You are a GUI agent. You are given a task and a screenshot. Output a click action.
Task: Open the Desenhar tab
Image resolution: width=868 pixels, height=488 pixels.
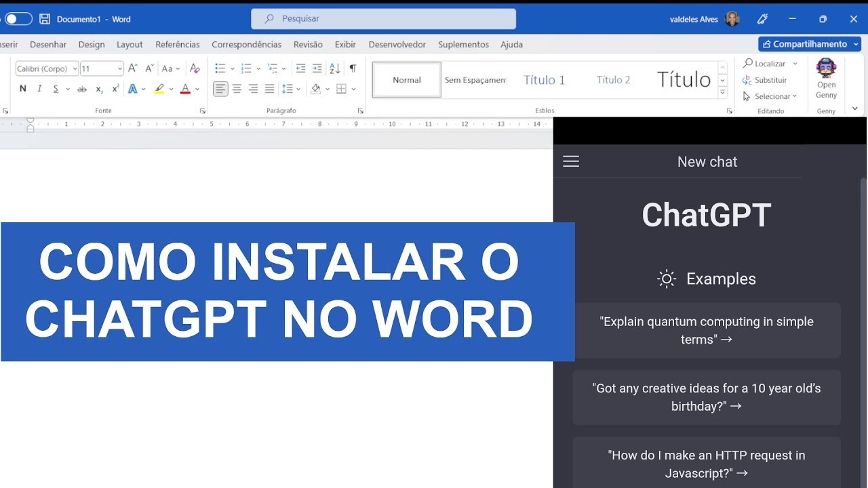(48, 45)
